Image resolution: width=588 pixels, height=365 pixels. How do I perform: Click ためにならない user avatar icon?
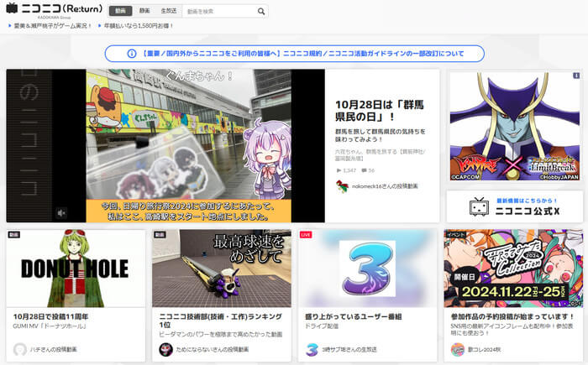click(x=165, y=349)
